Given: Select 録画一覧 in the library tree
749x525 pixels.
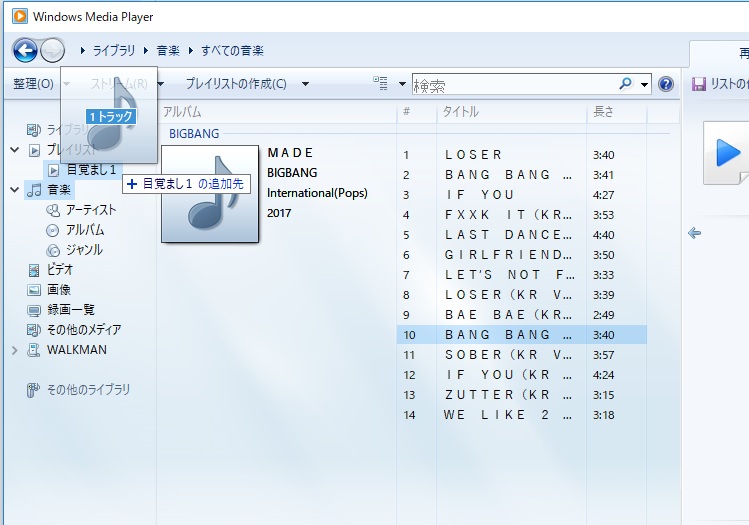Looking at the screenshot, I should click(x=71, y=311).
